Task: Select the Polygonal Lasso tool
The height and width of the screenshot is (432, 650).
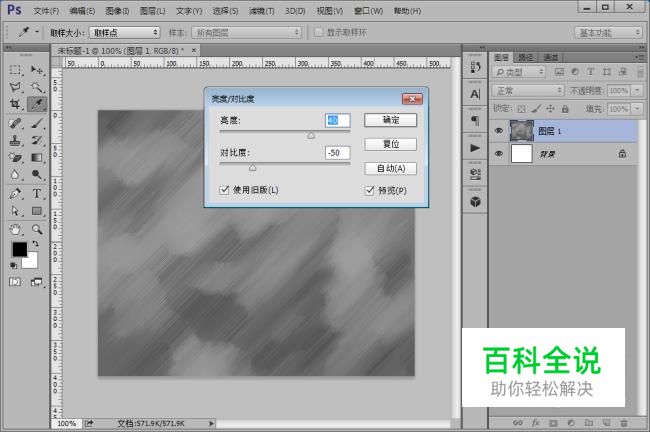Action: coord(15,87)
